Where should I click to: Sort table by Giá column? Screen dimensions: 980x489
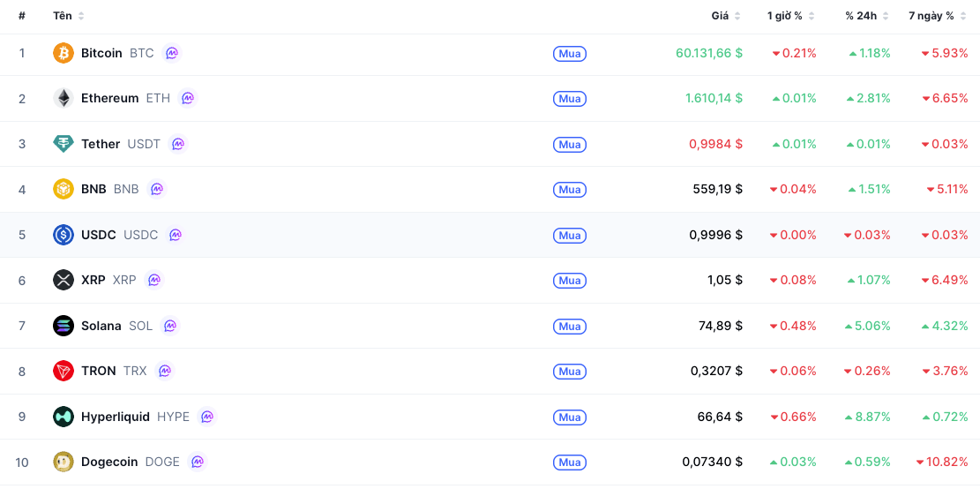[726, 16]
